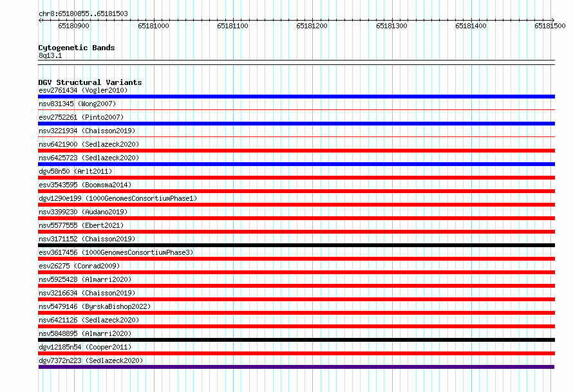Open nsv5848895 (Almarri2020) label
Viewport: 573px width, 392px height.
coord(85,333)
